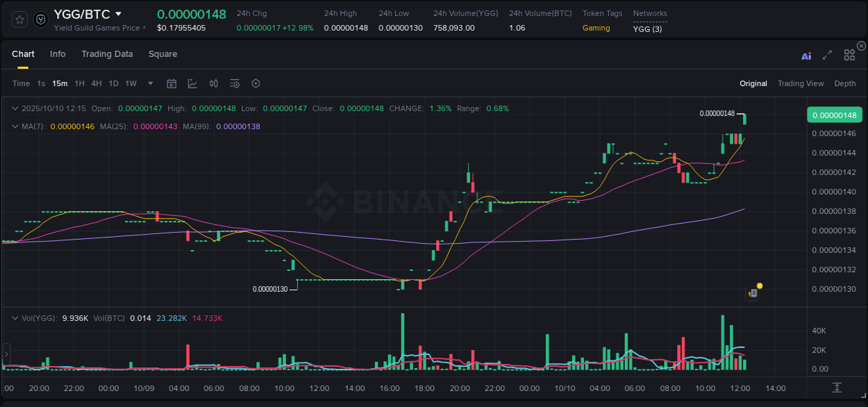Expand chart to fullscreen with diagonal arrows icon
This screenshot has height=407, width=868.
826,56
